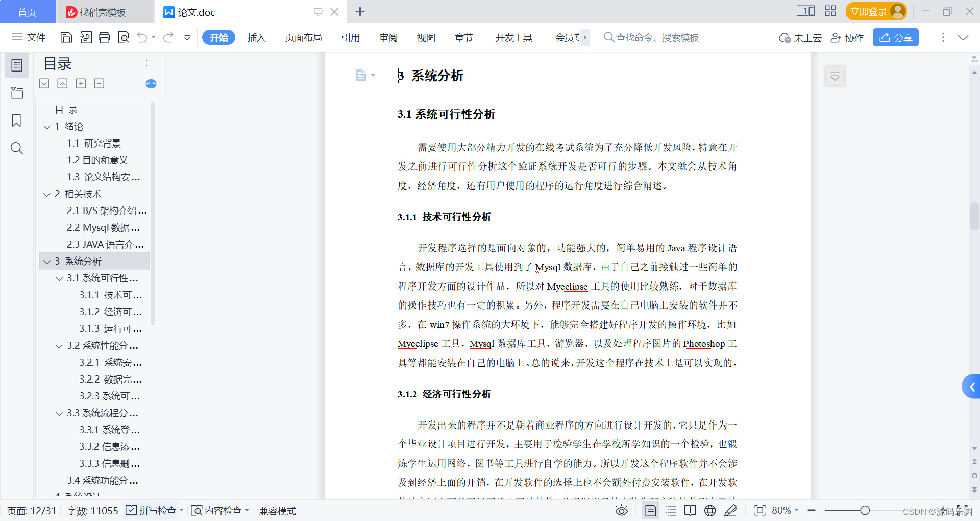Collapse the 3 系统分析 chapter in the outline

(46, 261)
